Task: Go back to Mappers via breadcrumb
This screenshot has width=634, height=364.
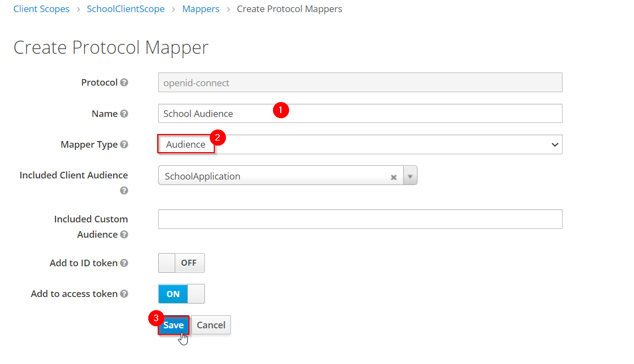Action: point(201,9)
